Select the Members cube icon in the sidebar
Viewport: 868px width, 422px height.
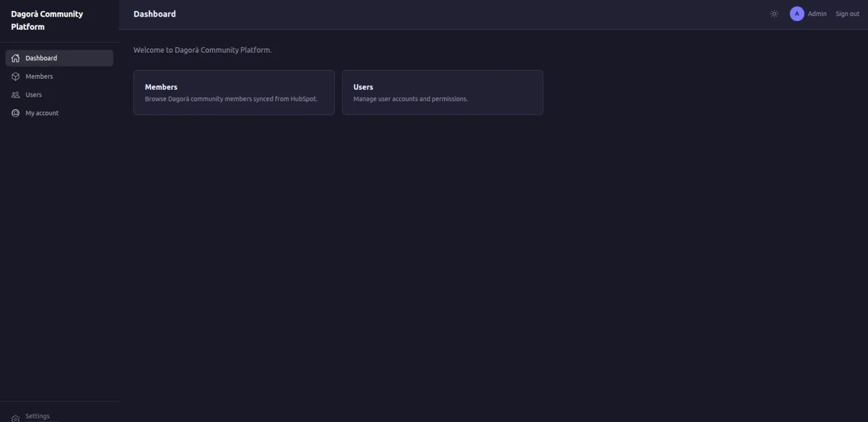(x=15, y=76)
